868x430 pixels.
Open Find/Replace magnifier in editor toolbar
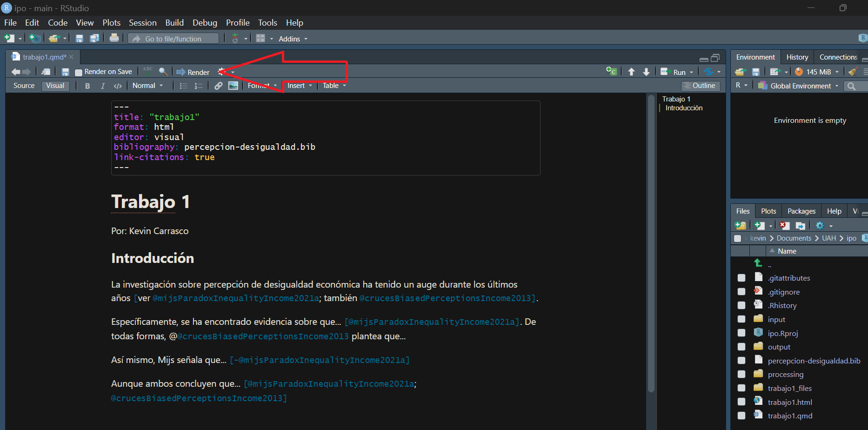click(163, 72)
